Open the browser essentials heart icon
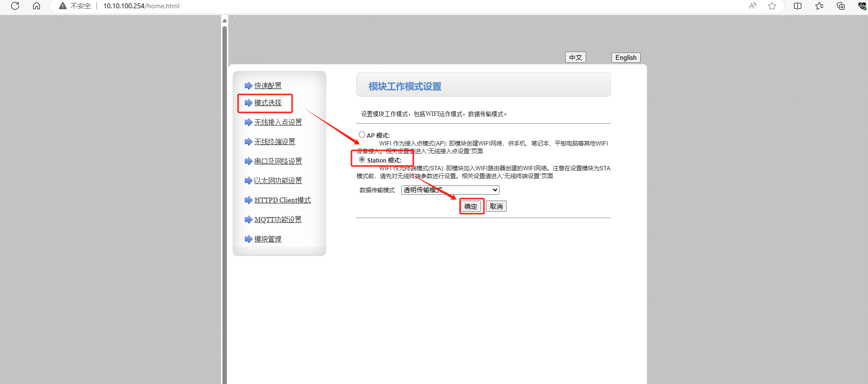This screenshot has width=868, height=384. [x=862, y=6]
